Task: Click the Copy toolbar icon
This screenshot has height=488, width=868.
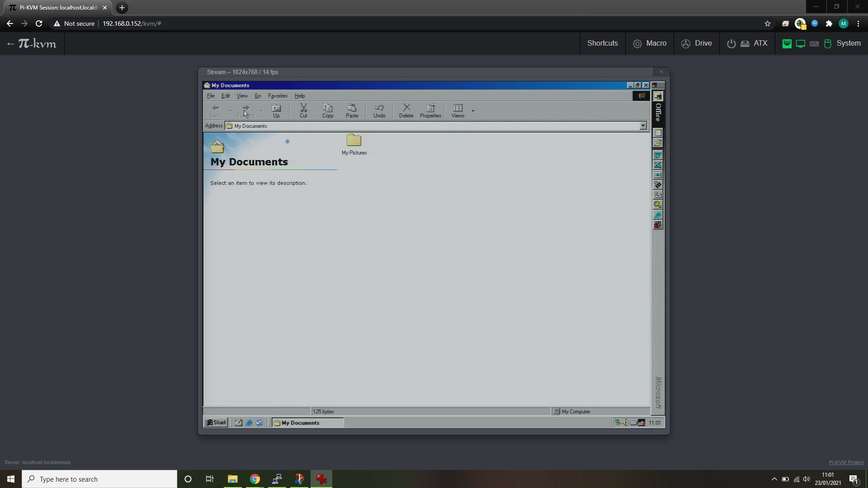Action: pos(328,110)
